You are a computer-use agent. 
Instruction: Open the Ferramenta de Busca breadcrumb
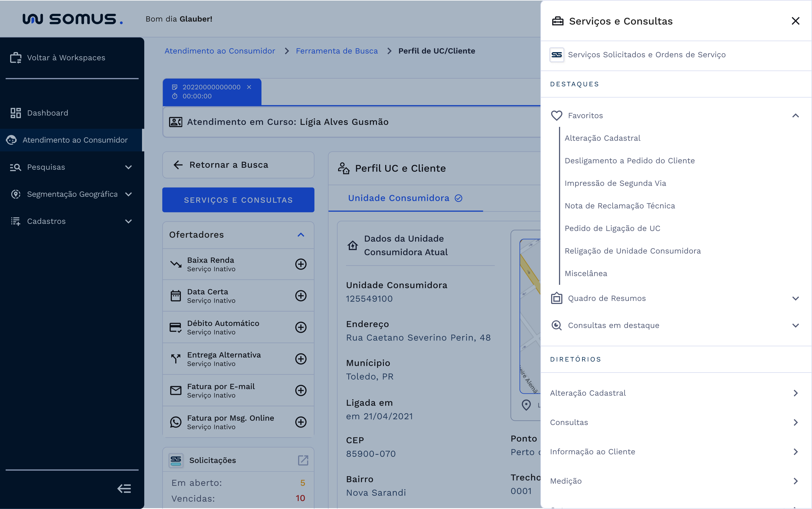(337, 51)
